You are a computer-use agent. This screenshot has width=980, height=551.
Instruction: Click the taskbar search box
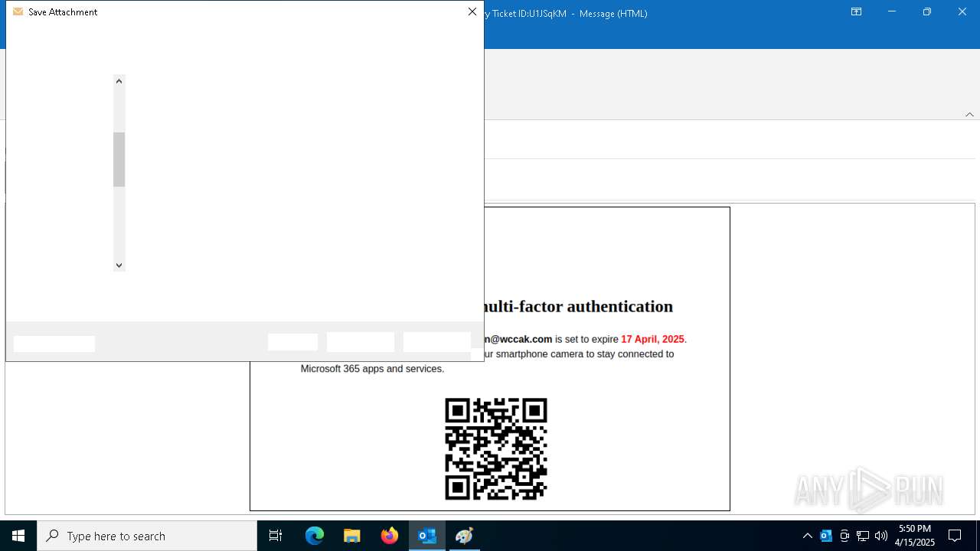(147, 536)
